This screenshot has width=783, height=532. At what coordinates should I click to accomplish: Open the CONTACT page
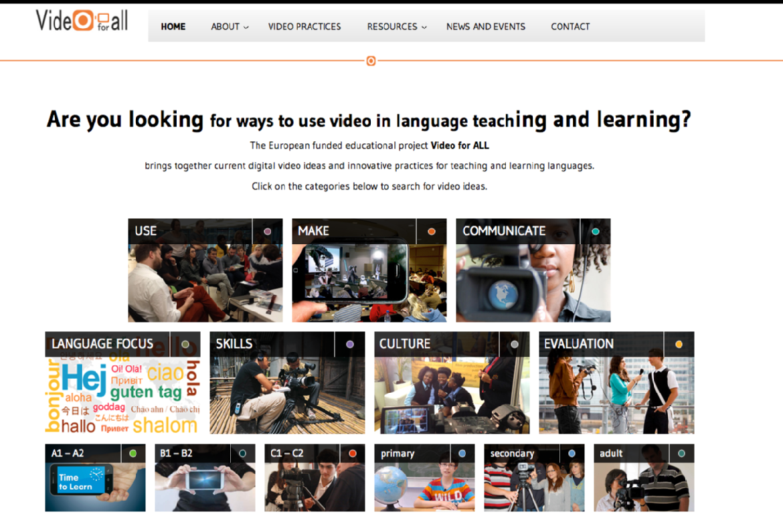point(570,27)
